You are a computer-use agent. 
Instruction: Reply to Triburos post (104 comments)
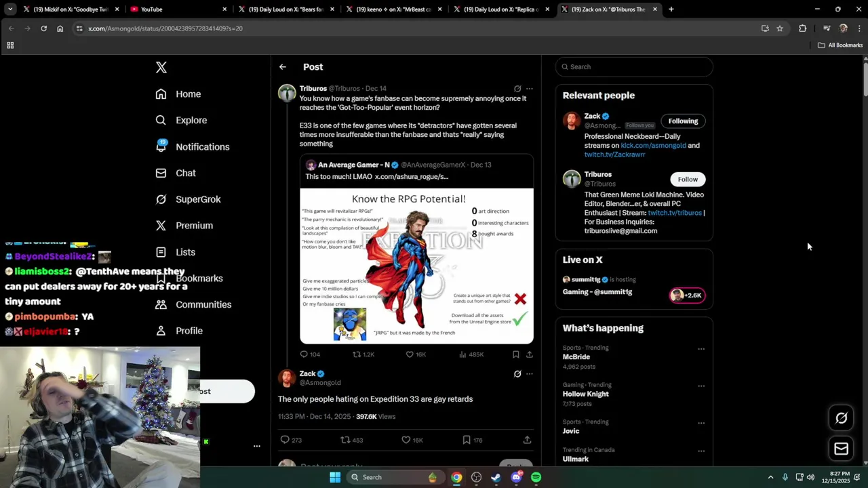pos(310,354)
